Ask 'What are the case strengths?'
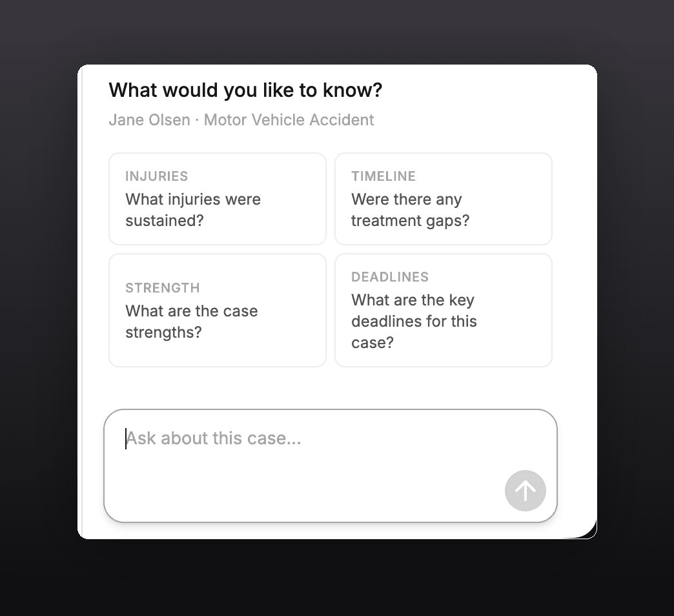This screenshot has width=674, height=616. (217, 322)
